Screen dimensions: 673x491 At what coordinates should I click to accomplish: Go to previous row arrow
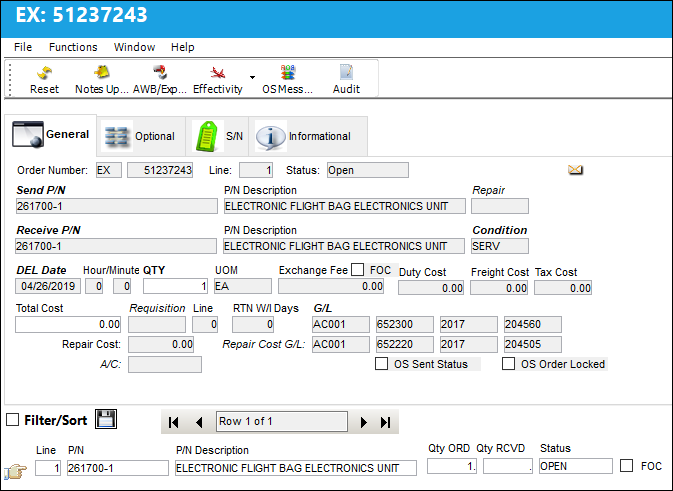click(199, 422)
